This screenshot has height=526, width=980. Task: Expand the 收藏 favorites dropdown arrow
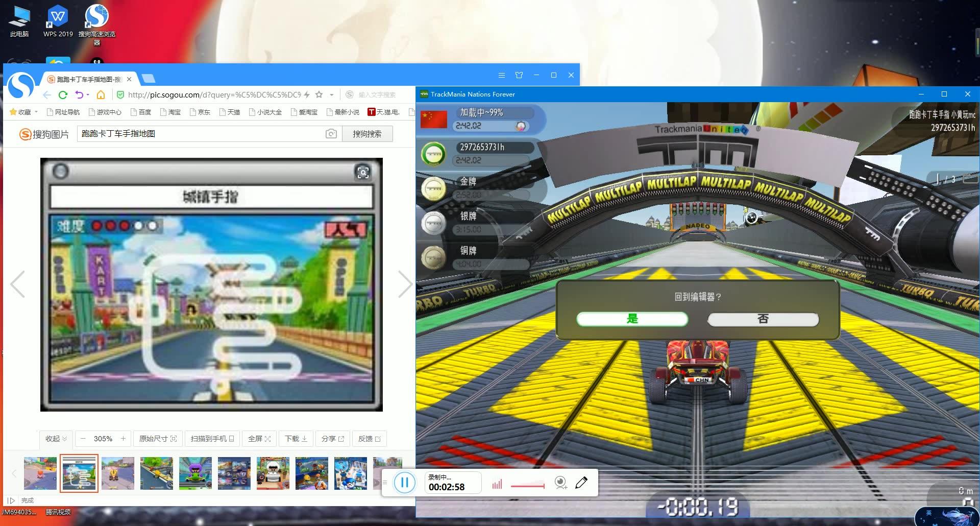[36, 112]
